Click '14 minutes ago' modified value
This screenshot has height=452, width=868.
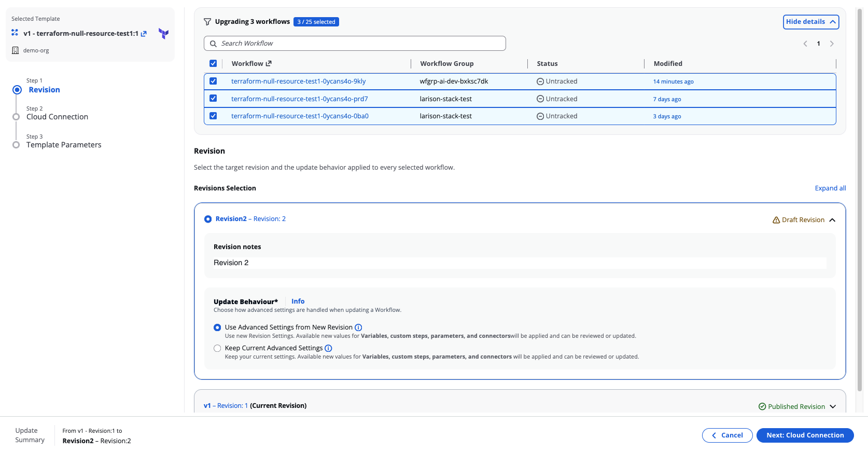tap(673, 81)
